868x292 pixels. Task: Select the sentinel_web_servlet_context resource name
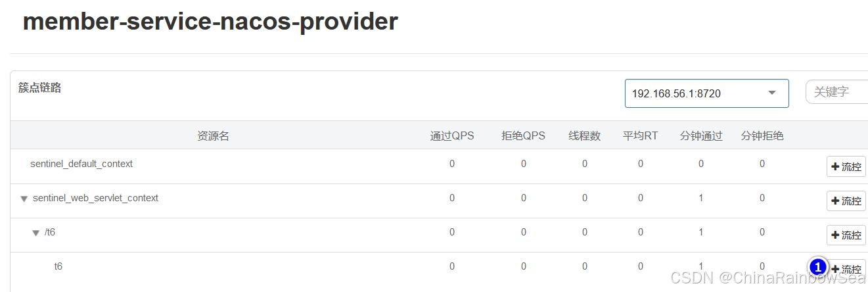click(x=95, y=198)
